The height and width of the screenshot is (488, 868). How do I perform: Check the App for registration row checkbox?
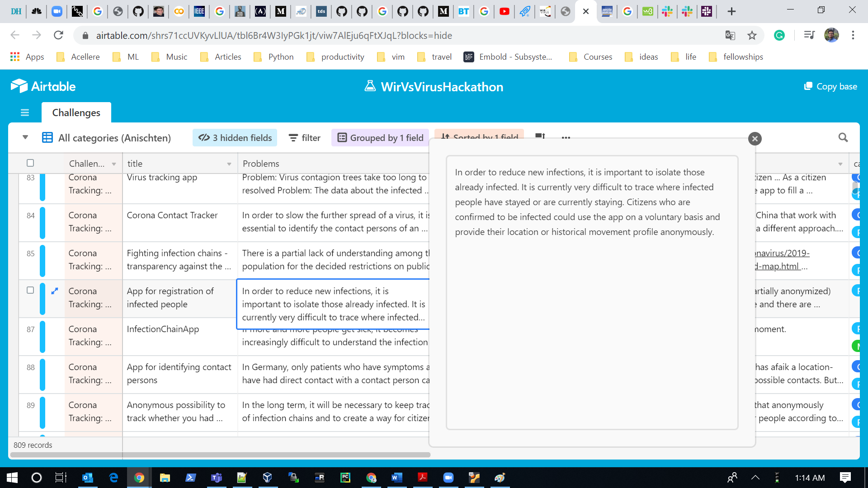click(30, 290)
